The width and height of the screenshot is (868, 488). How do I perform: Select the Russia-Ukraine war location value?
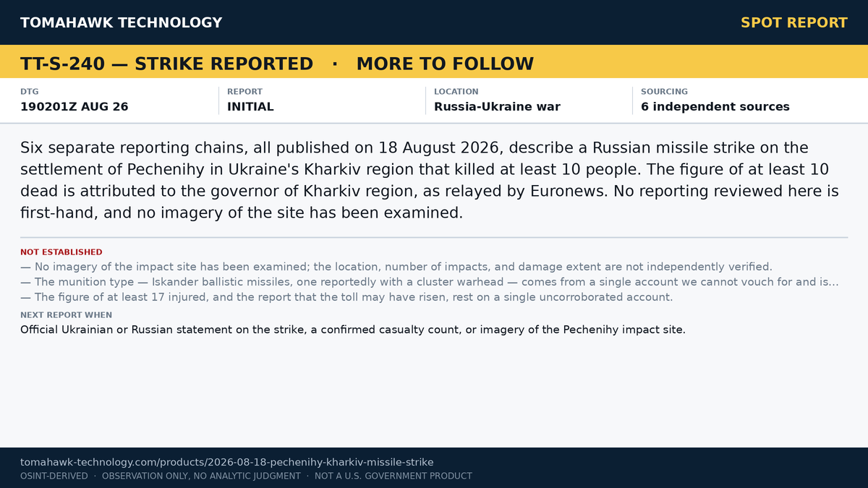[497, 106]
